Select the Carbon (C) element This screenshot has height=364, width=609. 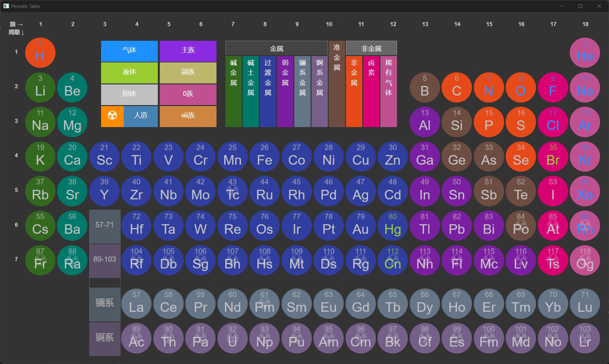457,88
